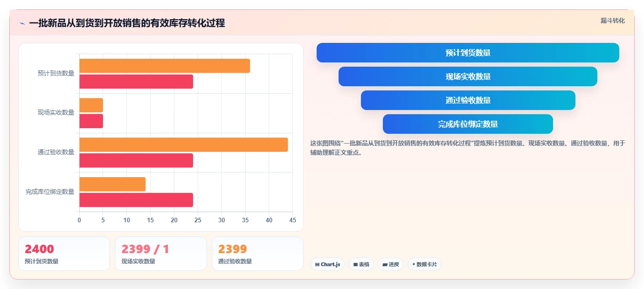Click the x-axis value 45
This screenshot has height=289, width=644.
pyautogui.click(x=293, y=220)
